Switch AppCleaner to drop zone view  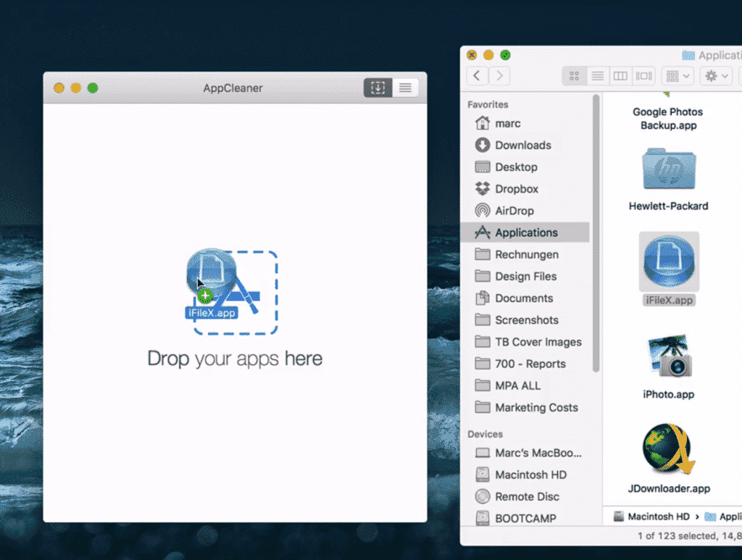(378, 88)
